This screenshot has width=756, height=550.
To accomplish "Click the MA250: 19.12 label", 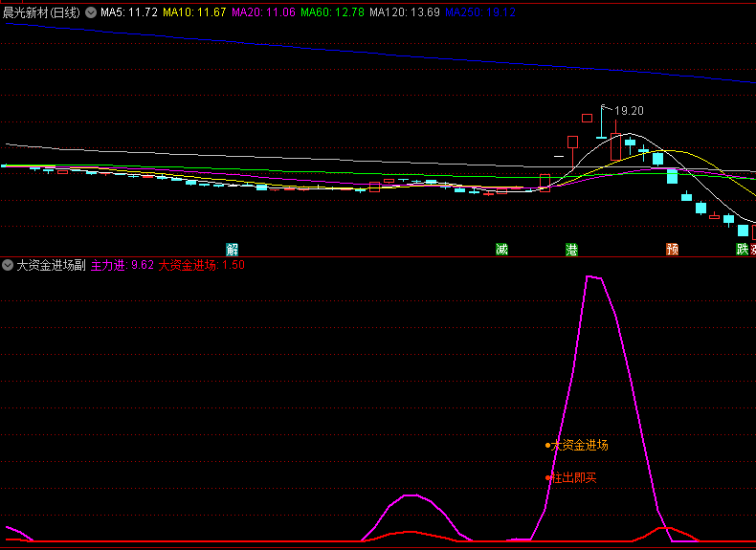I will [x=480, y=12].
